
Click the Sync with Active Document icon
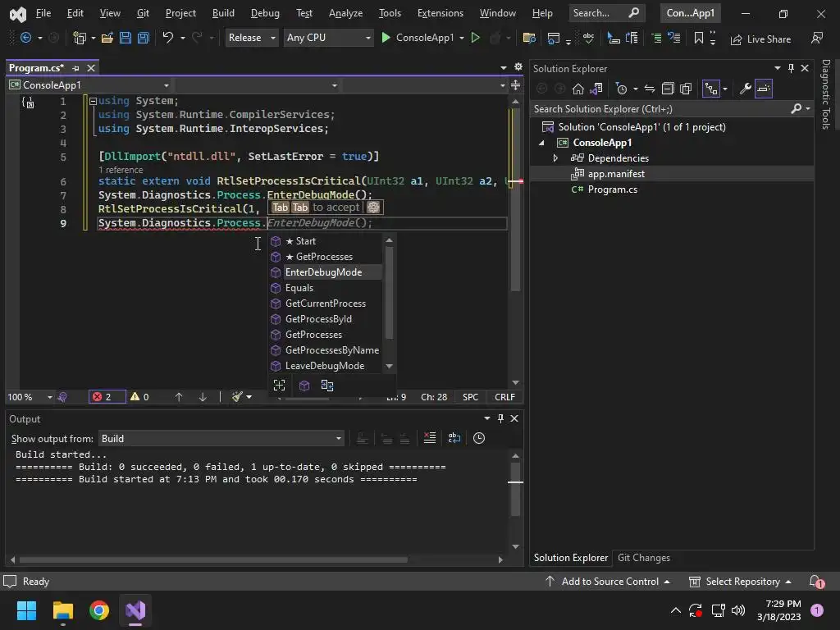tap(650, 89)
